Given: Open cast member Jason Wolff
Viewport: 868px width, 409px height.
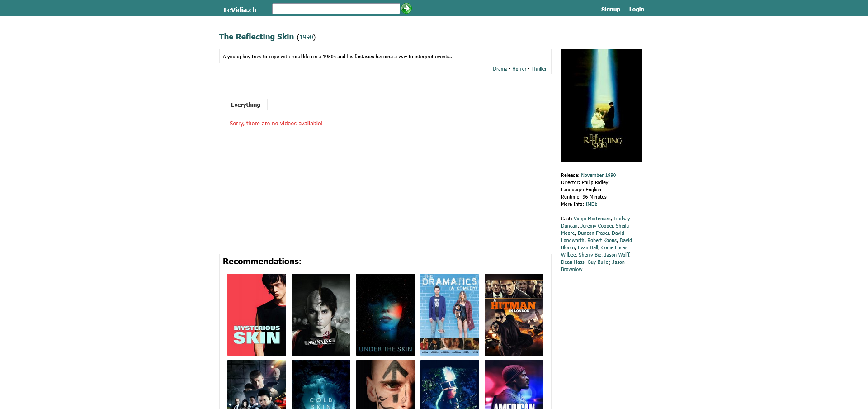Looking at the screenshot, I should (x=617, y=255).
